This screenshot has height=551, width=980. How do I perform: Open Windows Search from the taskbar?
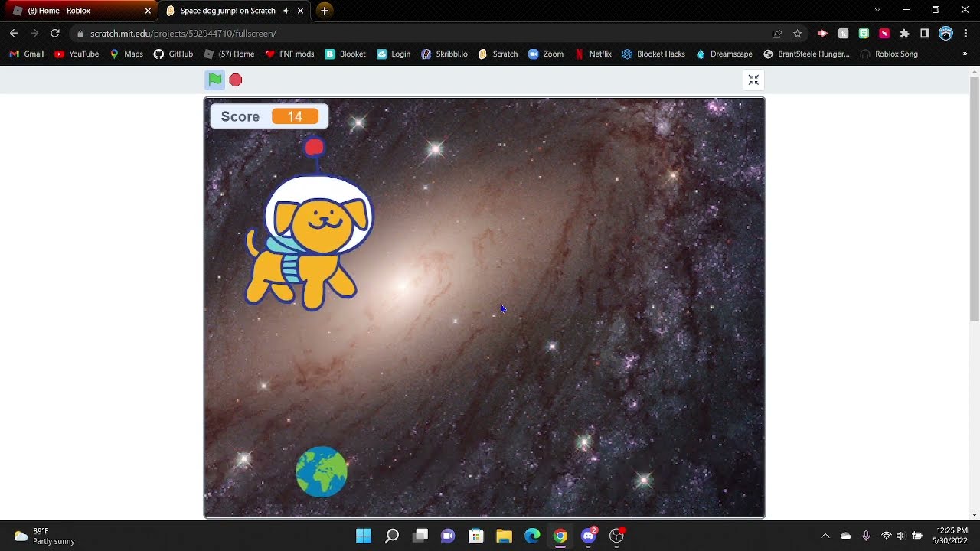(x=392, y=536)
